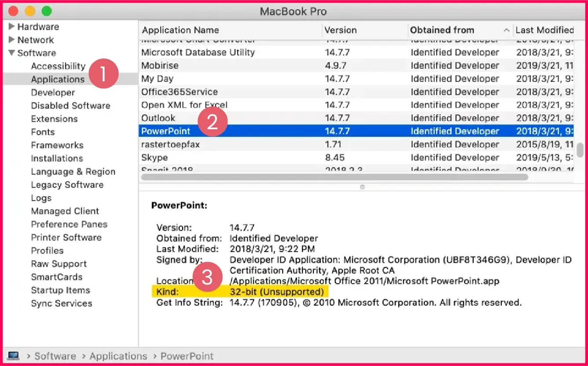Viewport: 588px width, 366px height.
Task: Select Extensions under Software
Action: pos(54,119)
